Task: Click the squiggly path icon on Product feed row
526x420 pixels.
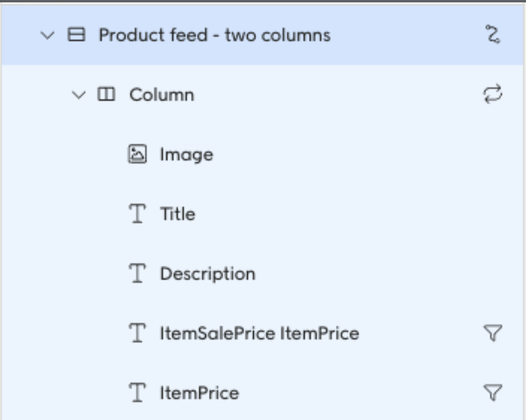Action: 493,35
